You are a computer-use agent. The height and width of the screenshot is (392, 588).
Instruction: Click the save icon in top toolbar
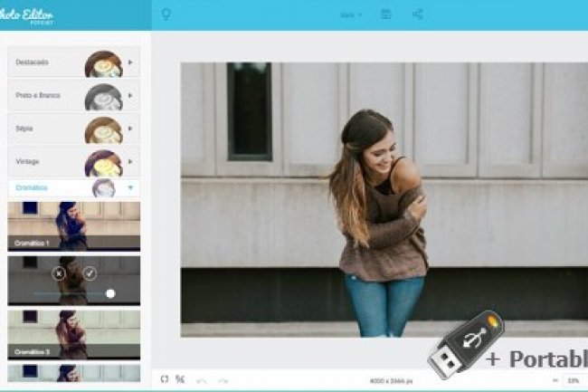click(x=386, y=14)
